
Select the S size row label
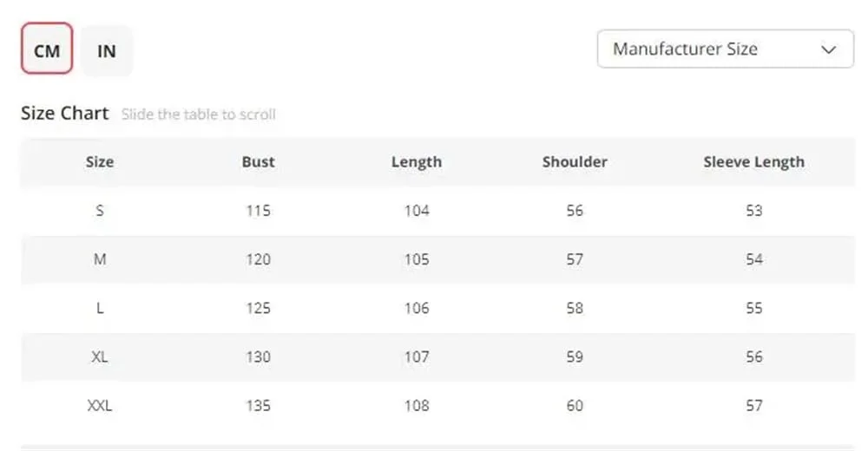(100, 211)
